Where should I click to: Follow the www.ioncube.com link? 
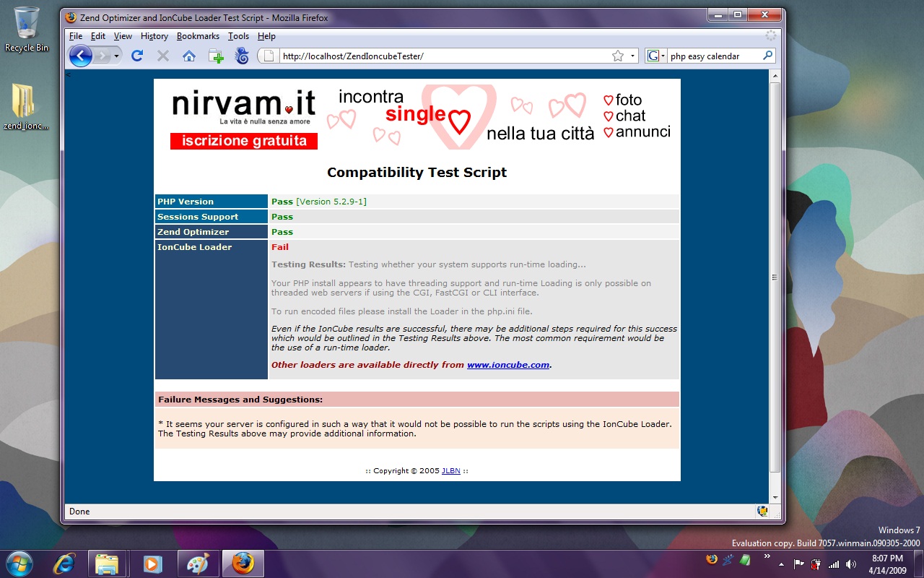[x=507, y=365]
